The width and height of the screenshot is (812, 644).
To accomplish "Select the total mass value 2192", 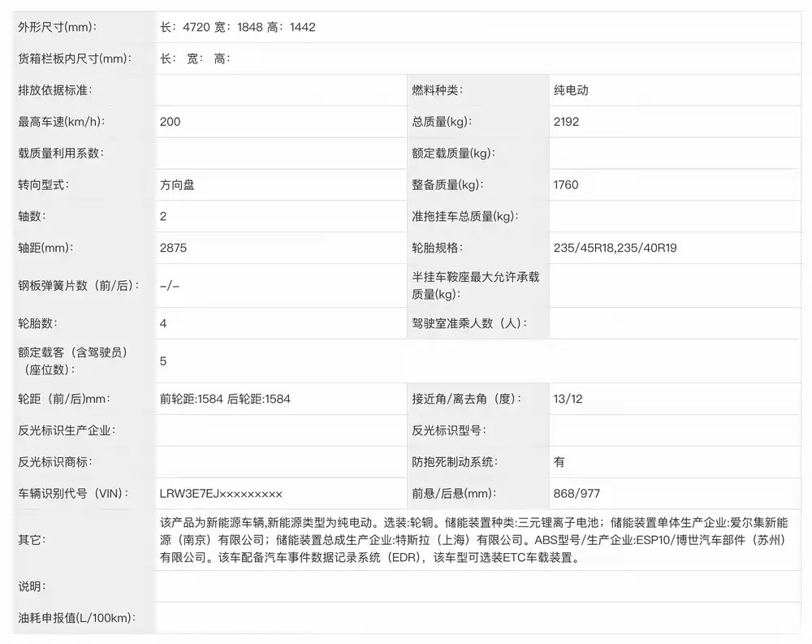I will click(x=566, y=122).
